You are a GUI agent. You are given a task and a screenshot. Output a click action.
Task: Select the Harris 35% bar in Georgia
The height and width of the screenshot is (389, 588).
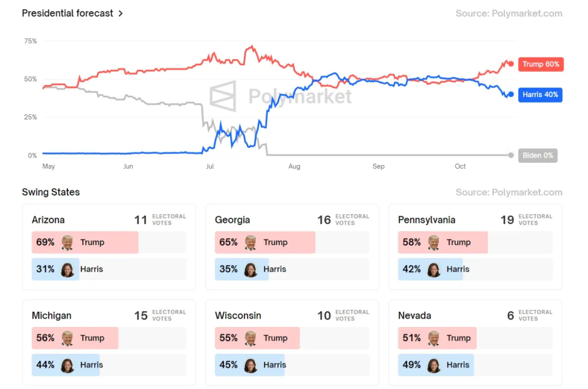[x=242, y=269]
